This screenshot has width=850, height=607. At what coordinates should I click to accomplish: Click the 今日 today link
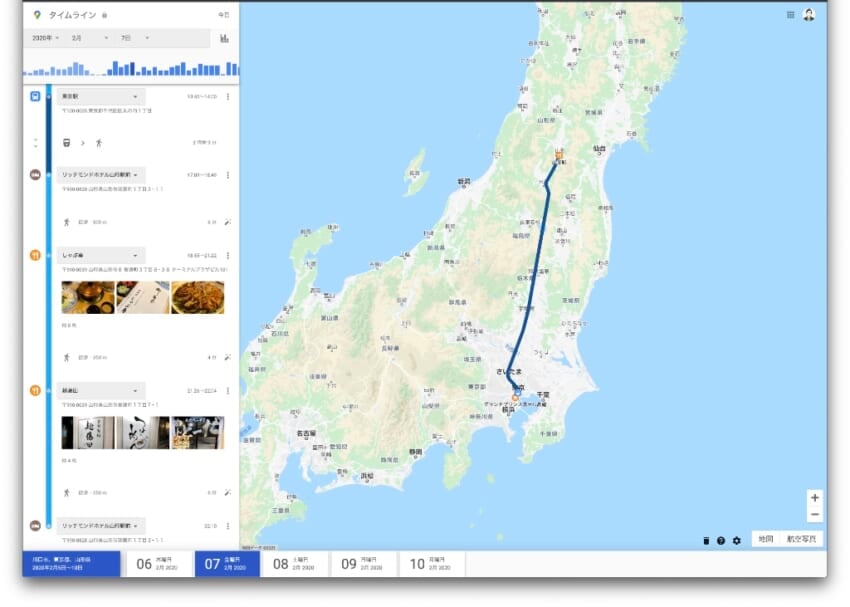point(223,15)
